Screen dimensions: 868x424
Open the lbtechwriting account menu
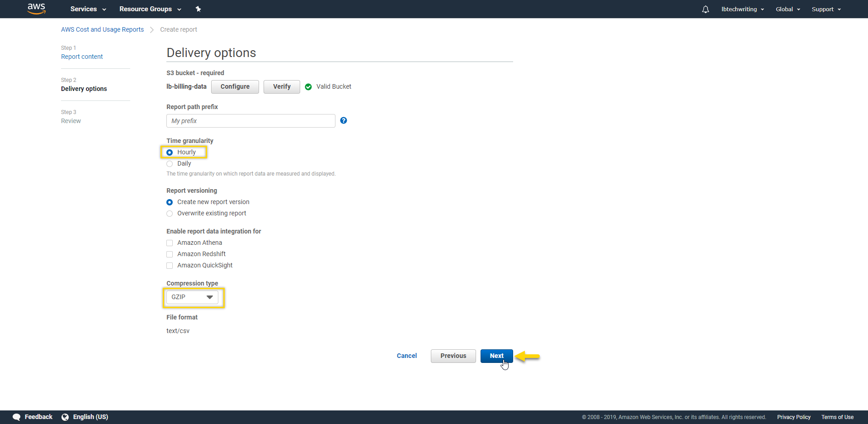pos(743,9)
